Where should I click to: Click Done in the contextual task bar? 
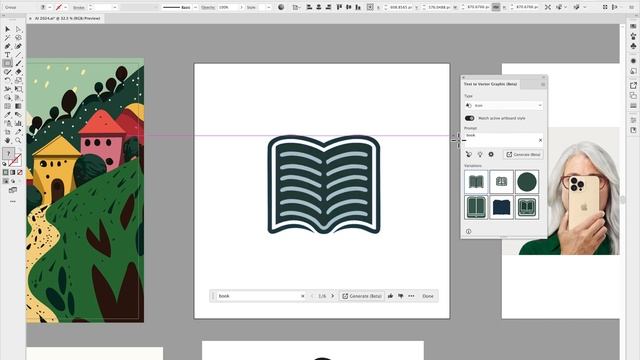[x=428, y=296]
